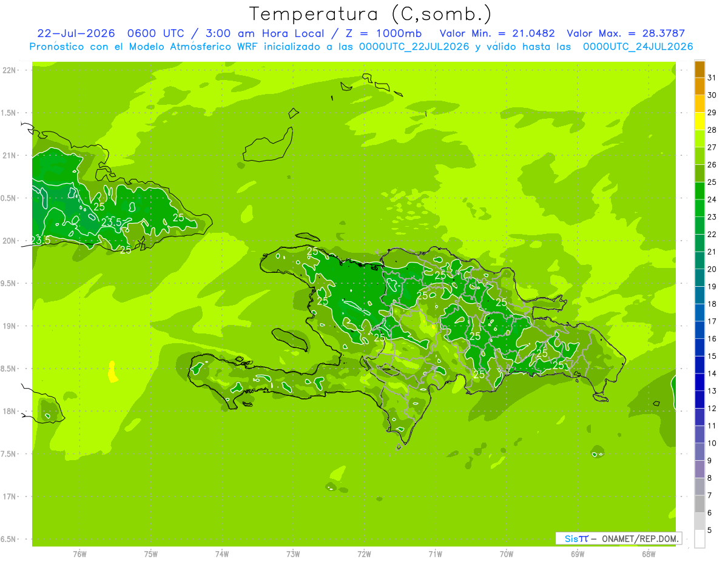Click the '0000UTC_22JUL2026' initialization time text
The image size is (728, 562).
pos(414,46)
